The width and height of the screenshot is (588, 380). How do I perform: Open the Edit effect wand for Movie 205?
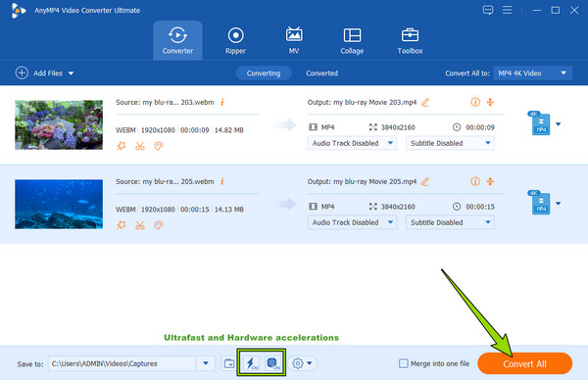122,225
